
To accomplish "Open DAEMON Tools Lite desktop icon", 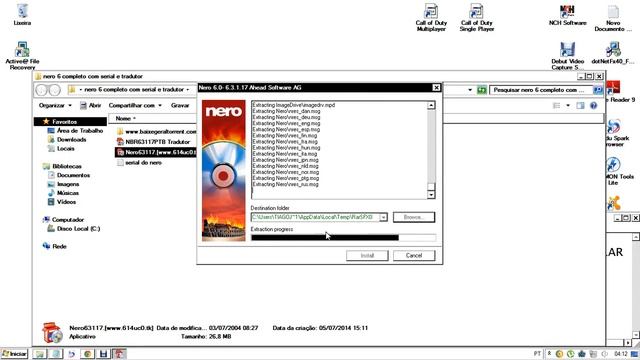I will point(614,171).
